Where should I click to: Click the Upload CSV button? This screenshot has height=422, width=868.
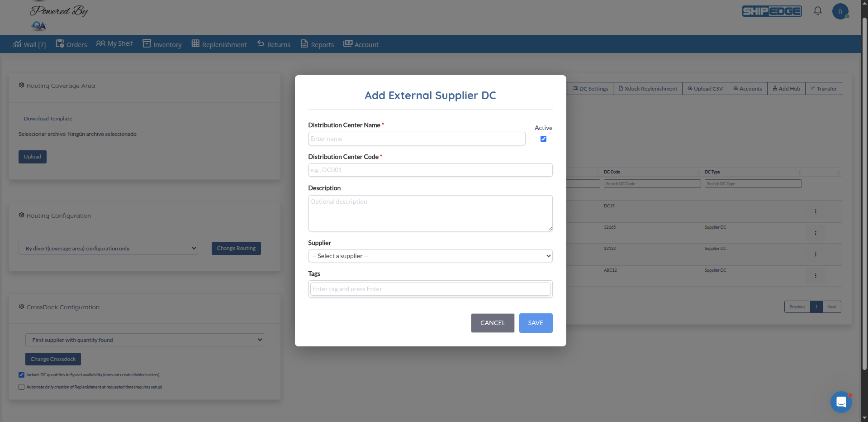[705, 88]
